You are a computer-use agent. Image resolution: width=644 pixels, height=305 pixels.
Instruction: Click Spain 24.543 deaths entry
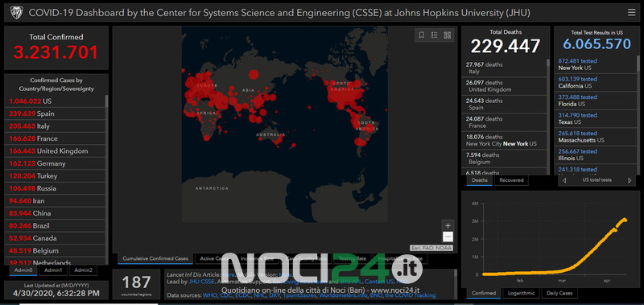505,105
